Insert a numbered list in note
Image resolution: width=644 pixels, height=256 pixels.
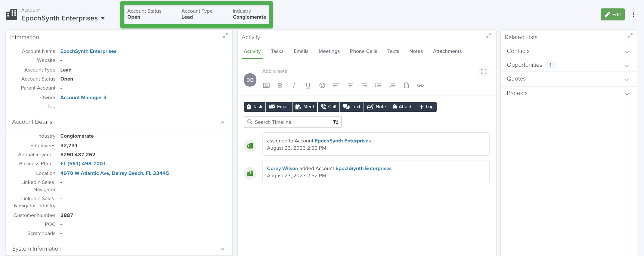coord(392,85)
